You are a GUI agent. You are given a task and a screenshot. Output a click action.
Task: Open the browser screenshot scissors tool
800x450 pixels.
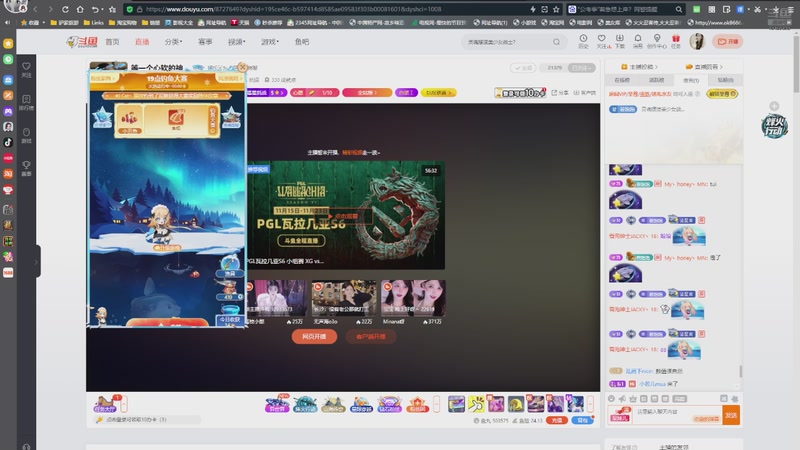click(x=757, y=9)
